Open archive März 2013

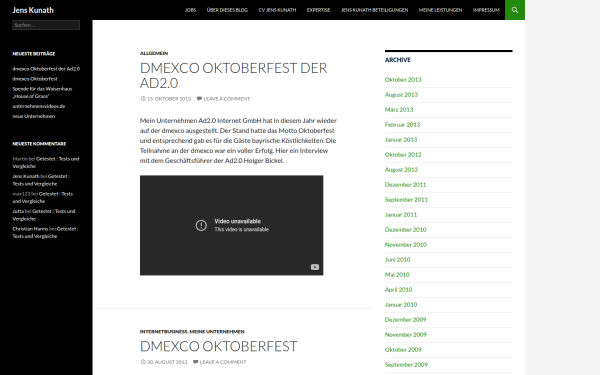(x=399, y=109)
